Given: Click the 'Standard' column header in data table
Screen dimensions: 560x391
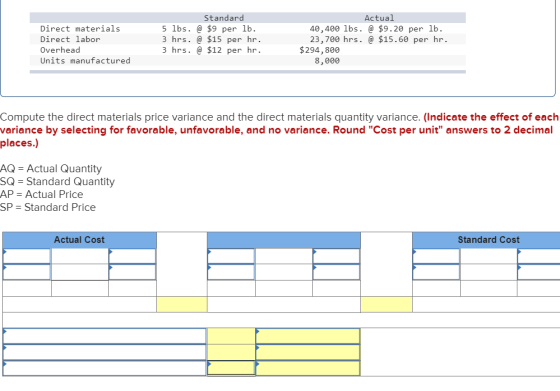Looking at the screenshot, I should pyautogui.click(x=224, y=18).
